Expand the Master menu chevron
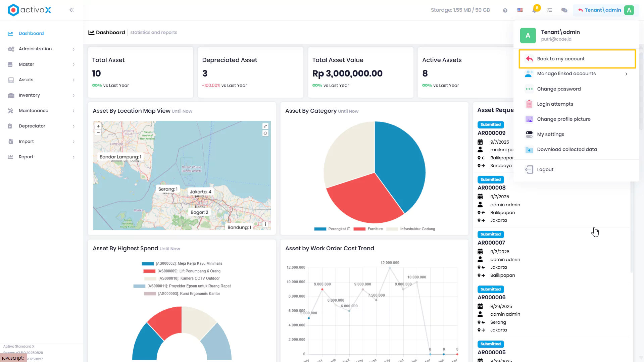Viewport: 644px width, 362px height. (73, 65)
